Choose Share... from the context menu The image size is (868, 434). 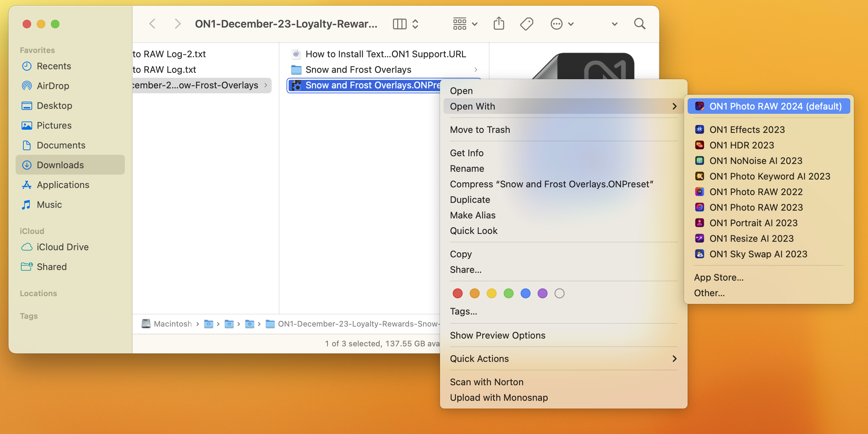point(563,270)
